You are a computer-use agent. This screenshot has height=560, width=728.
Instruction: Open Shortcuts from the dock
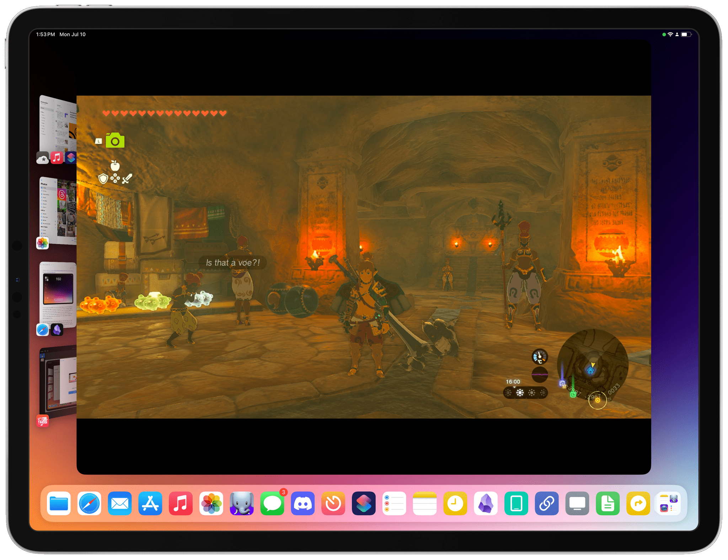pos(364,504)
